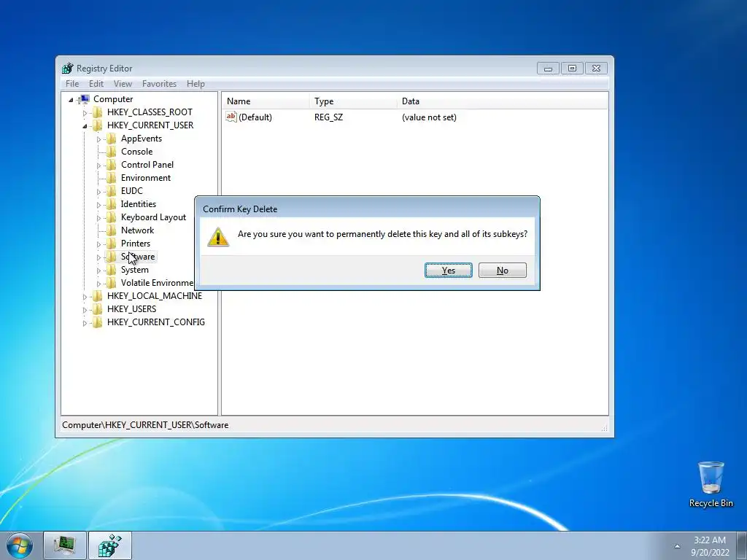747x560 pixels.
Task: Expand HKEY_USERS hive
Action: click(85, 309)
